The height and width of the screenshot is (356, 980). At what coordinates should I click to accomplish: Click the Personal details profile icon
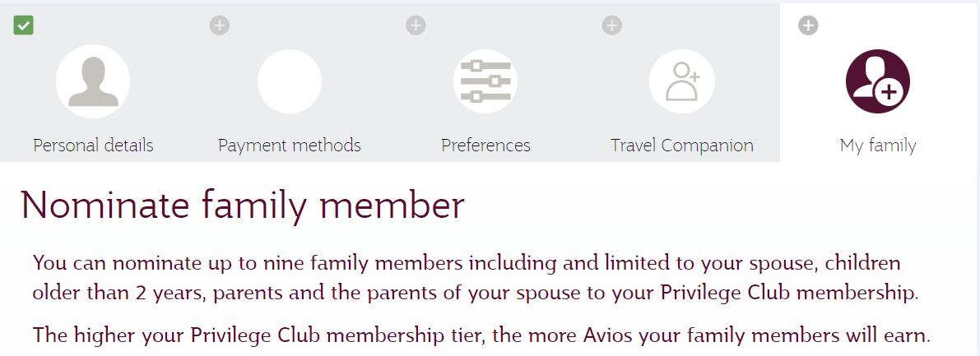[x=93, y=81]
